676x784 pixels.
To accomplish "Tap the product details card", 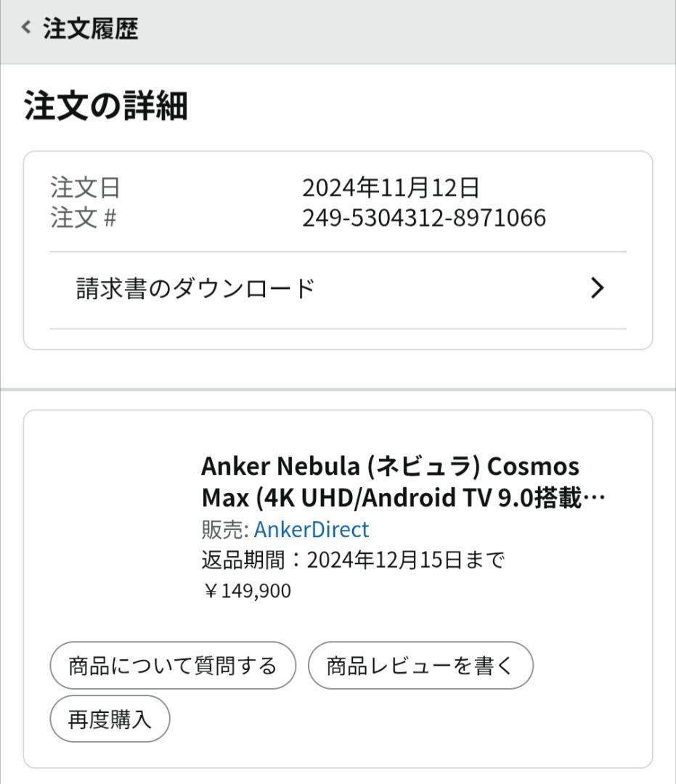I will (338, 573).
